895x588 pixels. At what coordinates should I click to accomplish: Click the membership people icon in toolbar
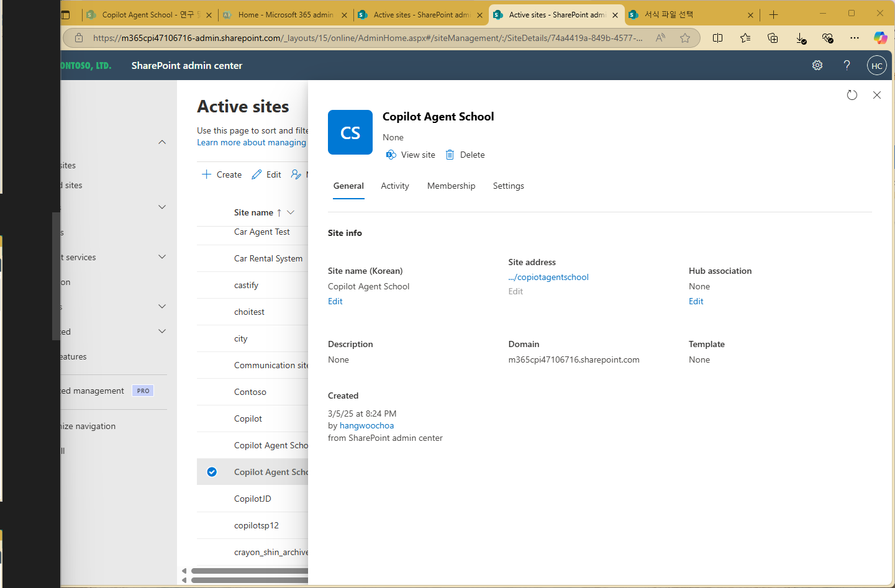[x=296, y=174]
